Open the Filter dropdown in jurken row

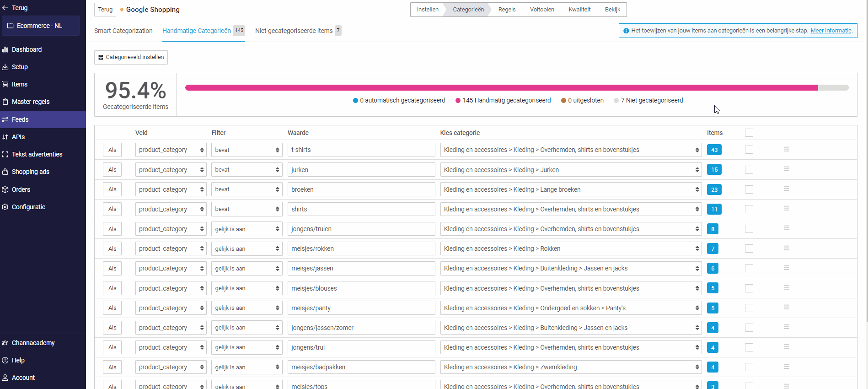[x=247, y=170]
